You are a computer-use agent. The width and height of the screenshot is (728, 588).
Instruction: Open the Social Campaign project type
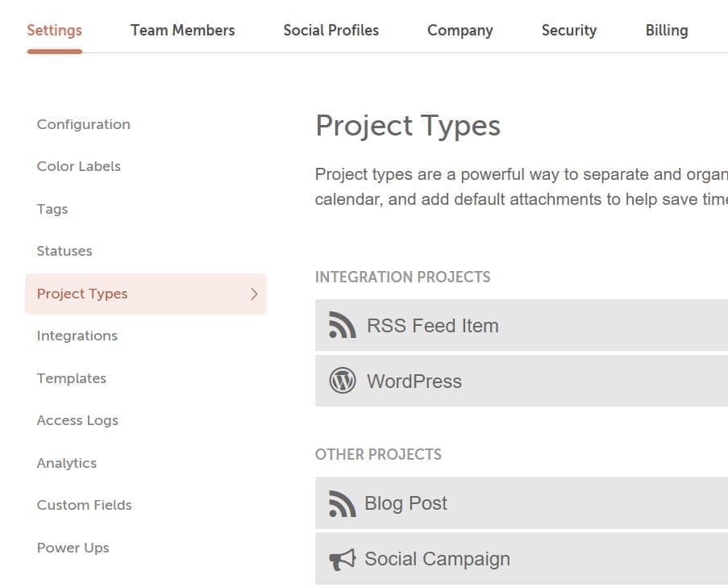point(522,559)
